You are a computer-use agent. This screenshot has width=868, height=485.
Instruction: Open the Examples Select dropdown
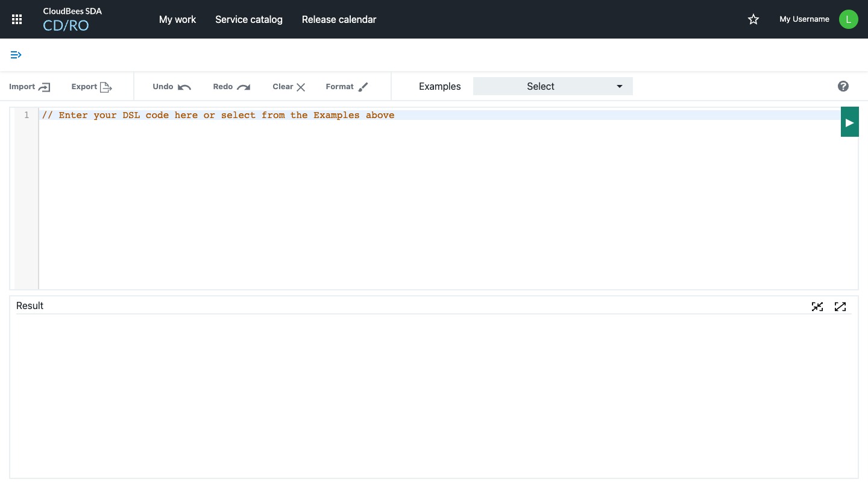[x=552, y=86]
